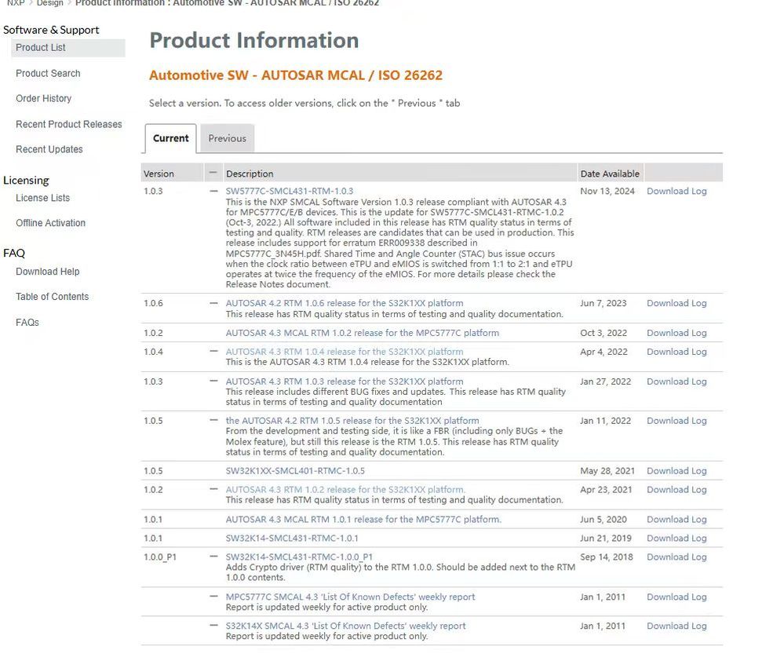Open S32K14X SMCAL 4.3 known defects report
The height and width of the screenshot is (672, 784).
point(345,626)
